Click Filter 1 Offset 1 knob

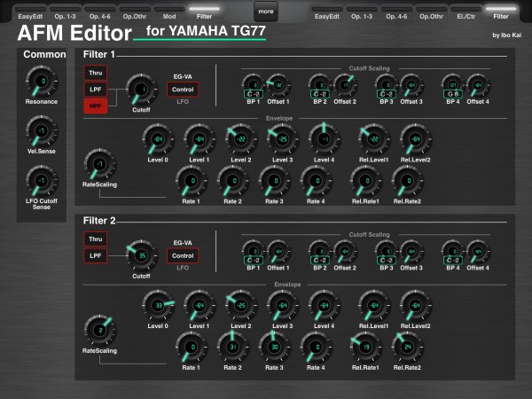click(278, 85)
